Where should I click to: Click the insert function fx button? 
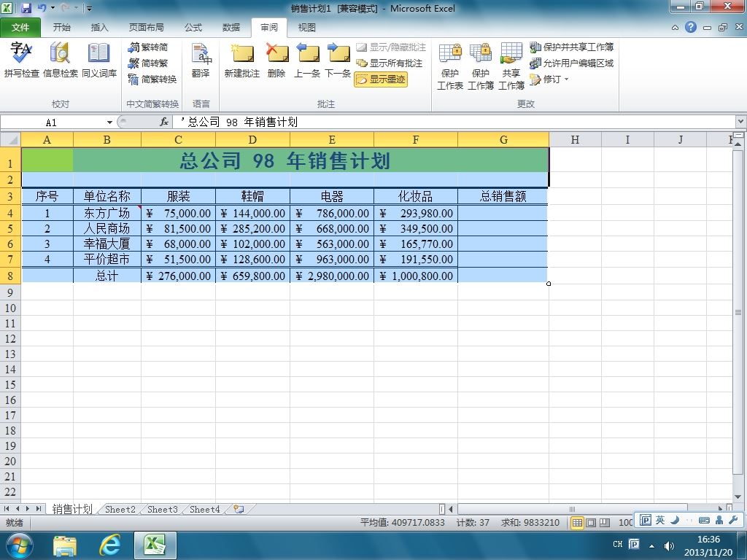pos(164,122)
